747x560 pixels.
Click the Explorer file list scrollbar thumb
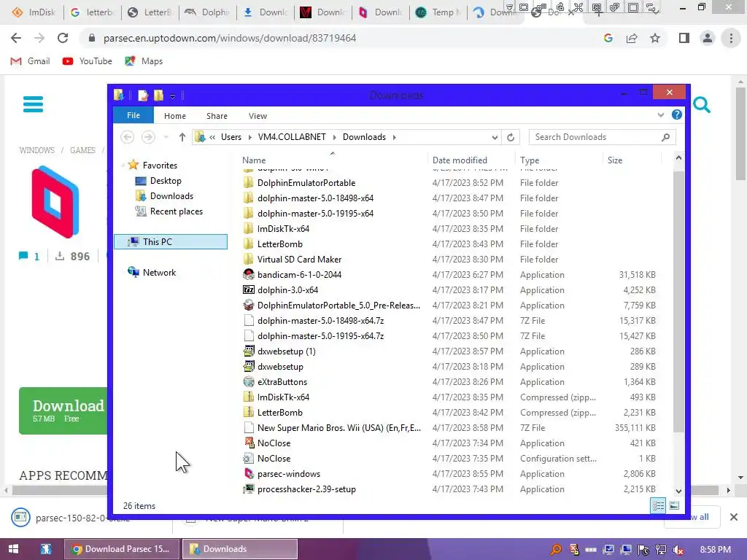pyautogui.click(x=678, y=301)
